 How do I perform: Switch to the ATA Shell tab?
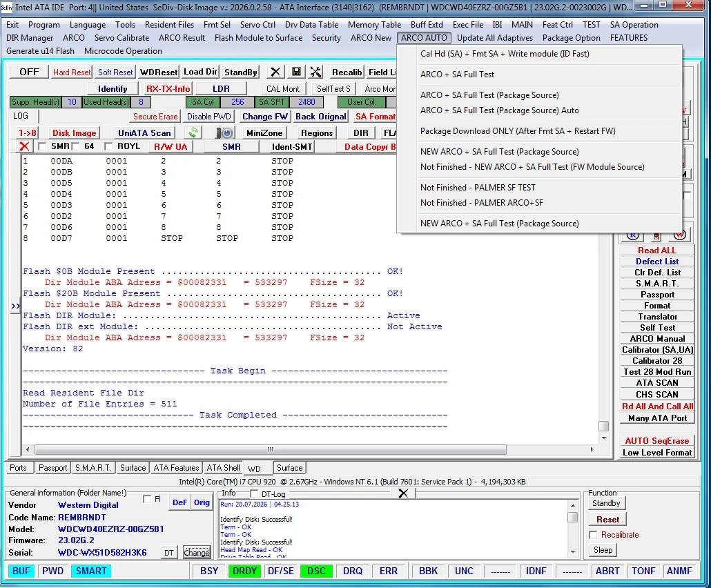point(223,468)
